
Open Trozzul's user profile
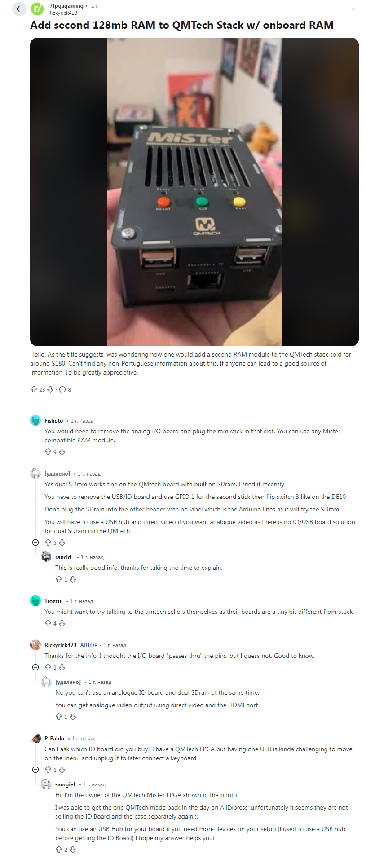coord(53,601)
